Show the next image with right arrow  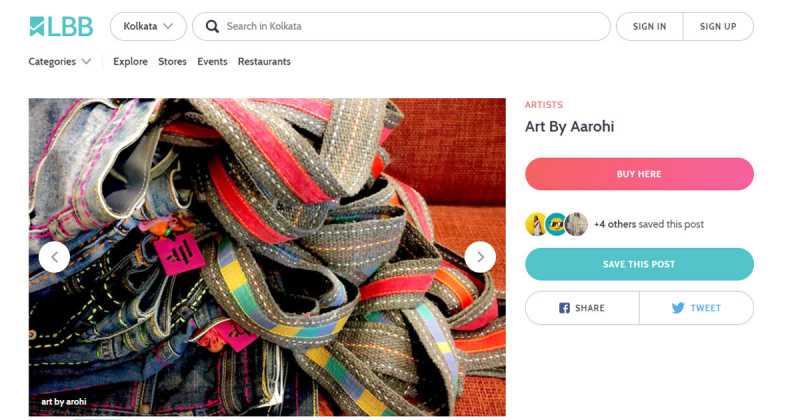tap(480, 257)
